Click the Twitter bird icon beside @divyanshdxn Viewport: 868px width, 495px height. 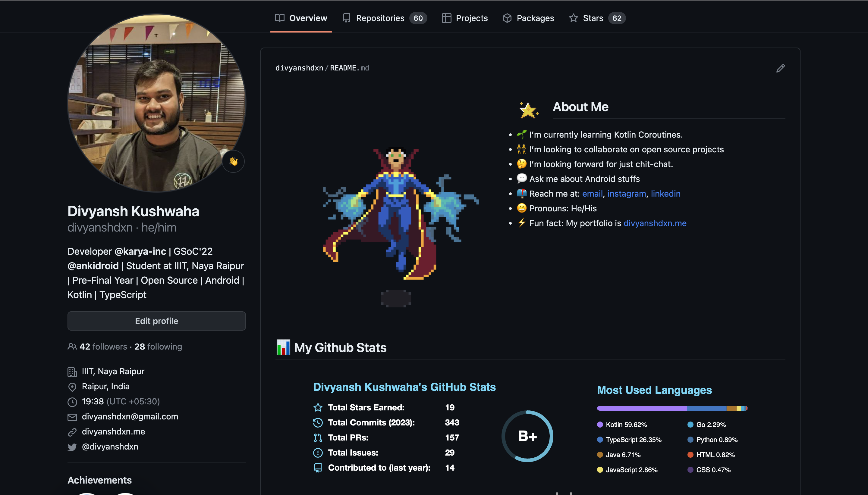tap(72, 447)
